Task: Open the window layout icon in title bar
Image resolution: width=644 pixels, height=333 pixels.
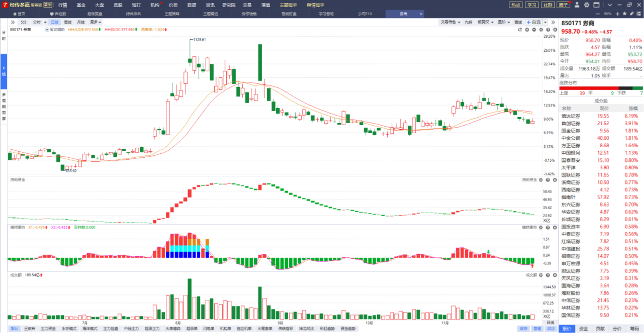Action: (x=597, y=5)
